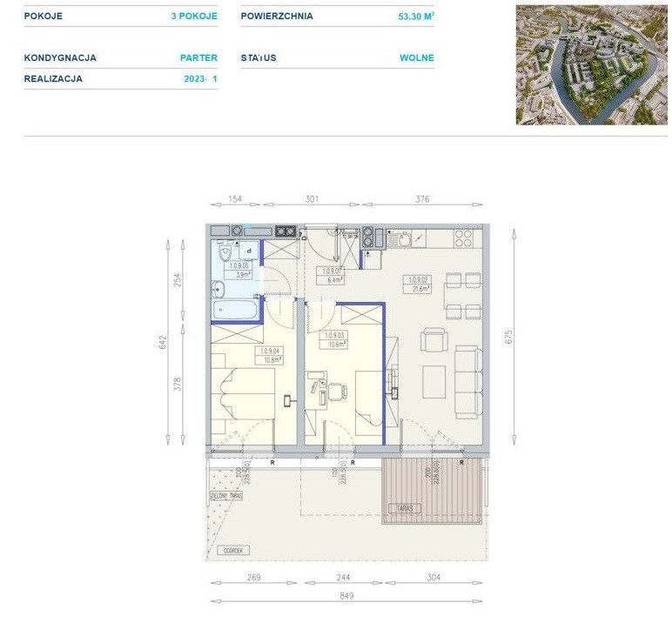Click the '53.30 M²' area value

[x=416, y=17]
